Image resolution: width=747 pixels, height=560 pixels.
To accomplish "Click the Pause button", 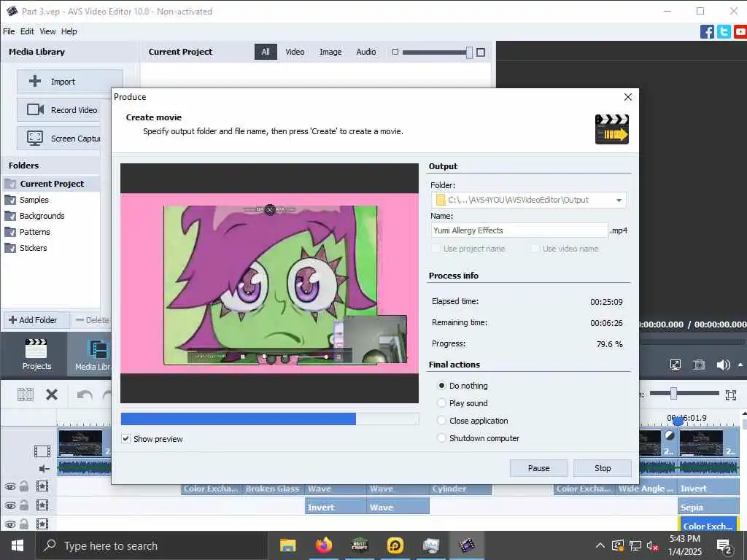I will pos(539,468).
